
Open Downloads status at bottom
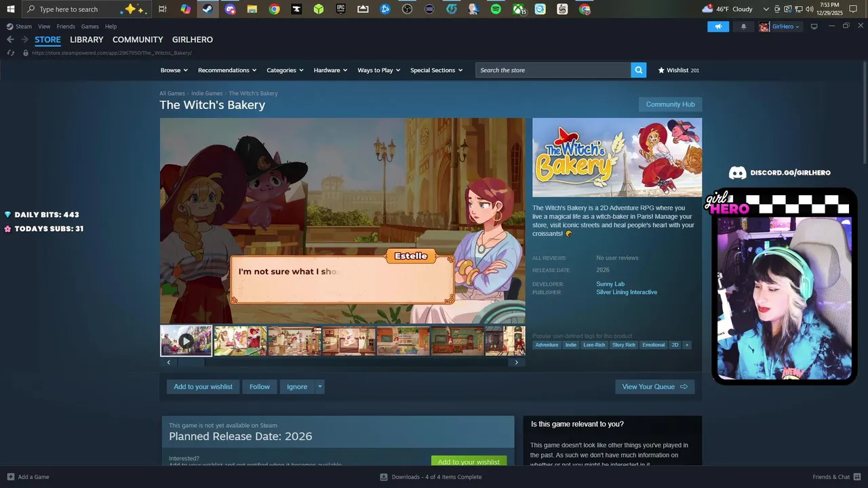coord(431,477)
